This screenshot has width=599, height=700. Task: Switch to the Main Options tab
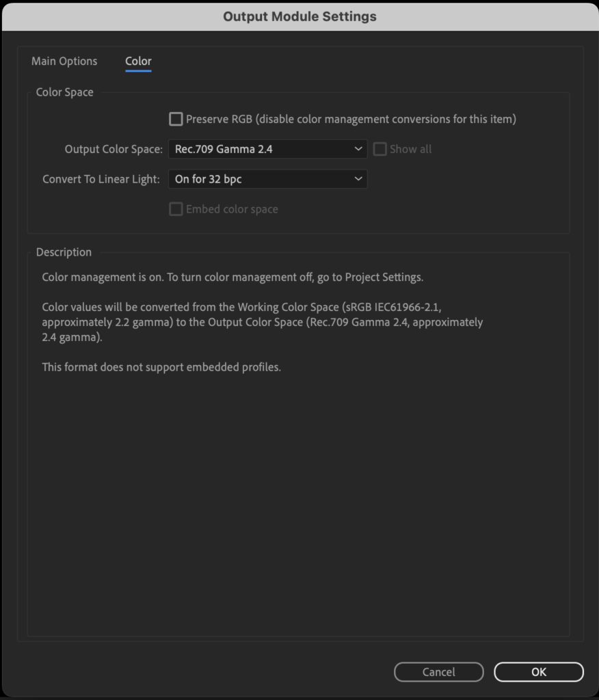point(64,61)
